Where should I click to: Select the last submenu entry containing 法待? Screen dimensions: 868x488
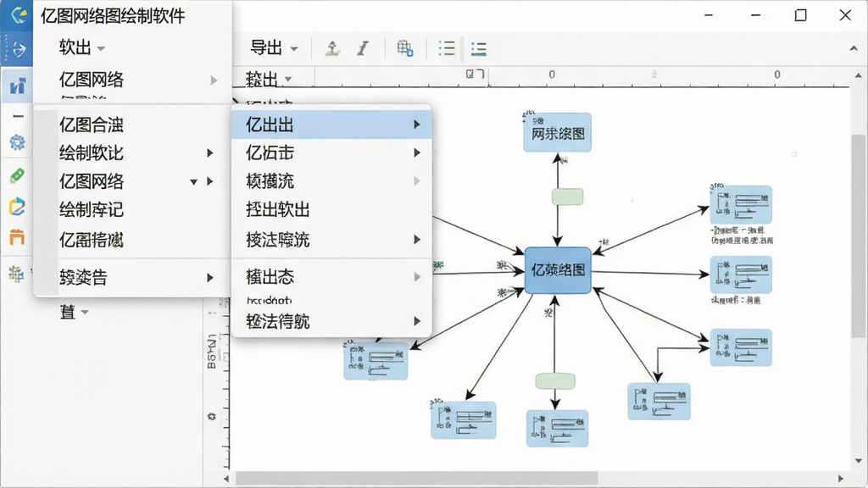tap(332, 321)
